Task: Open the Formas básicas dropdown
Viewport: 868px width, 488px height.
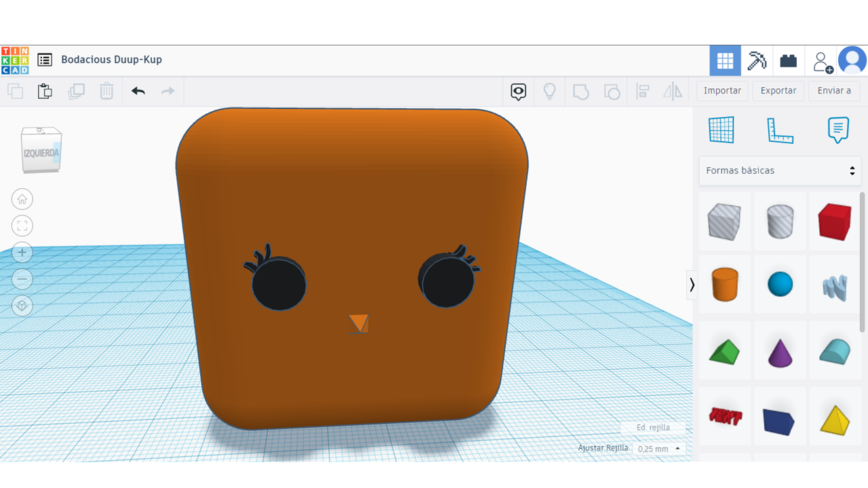Action: coord(780,170)
